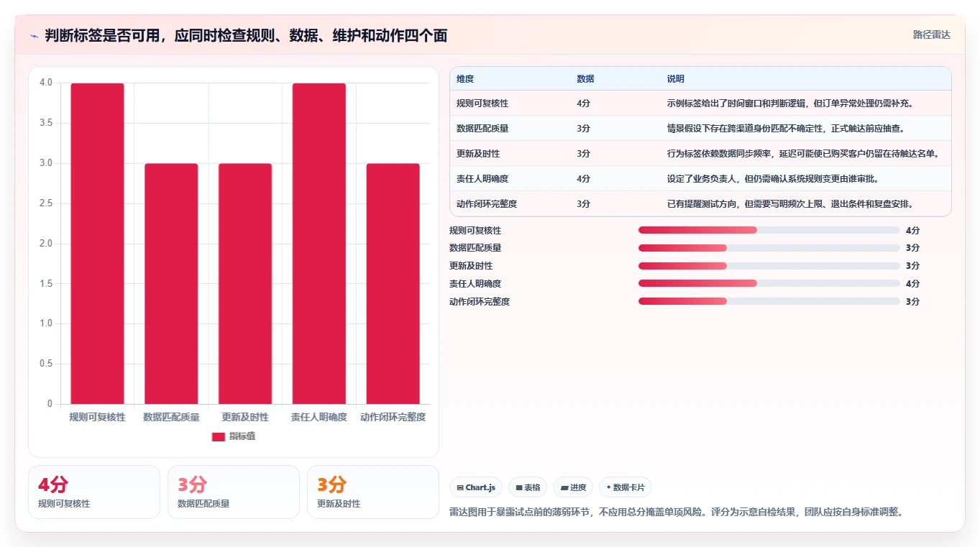Click the description starting 示例标签给出了时间窗口
The image size is (980, 547).
[x=790, y=104]
